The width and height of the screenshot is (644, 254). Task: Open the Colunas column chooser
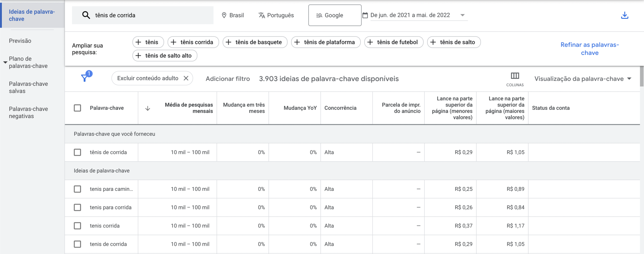coord(515,79)
